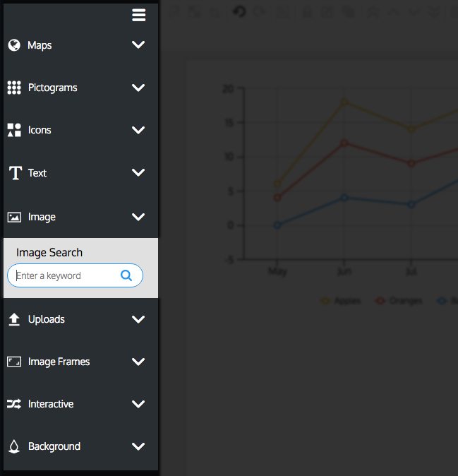Image resolution: width=458 pixels, height=476 pixels.
Task: Click the undo arrow in the toolbar
Action: point(239,12)
